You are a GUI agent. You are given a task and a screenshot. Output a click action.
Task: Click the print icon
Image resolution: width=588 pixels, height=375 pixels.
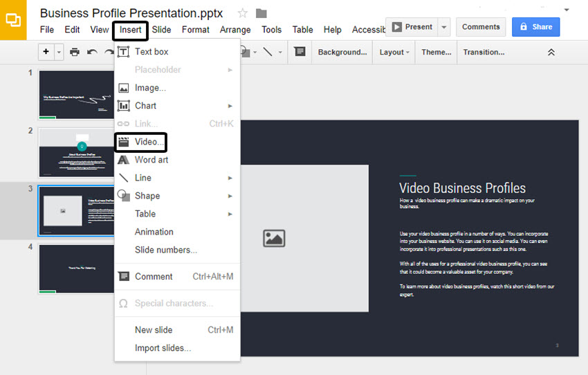click(75, 52)
